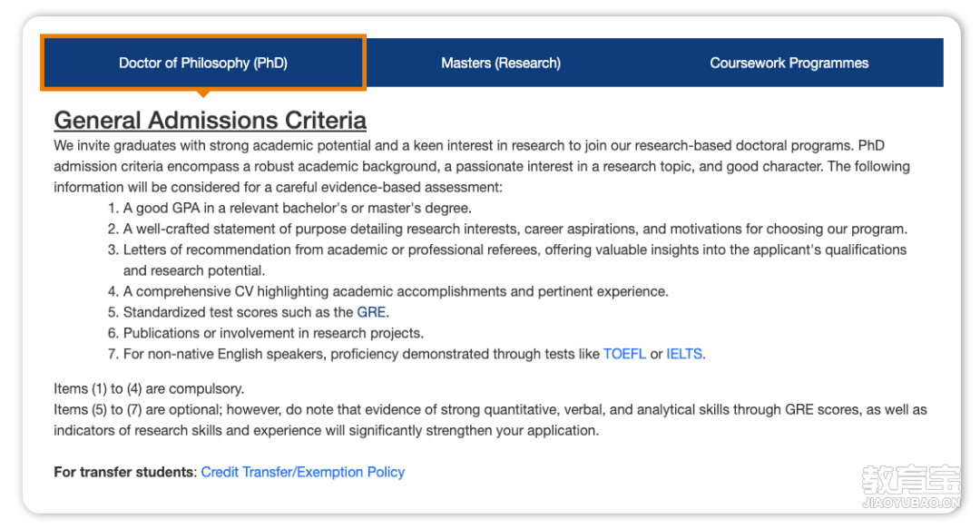Select the Doctor of Philosophy (PhD) tab
The image size is (980, 529).
[203, 63]
